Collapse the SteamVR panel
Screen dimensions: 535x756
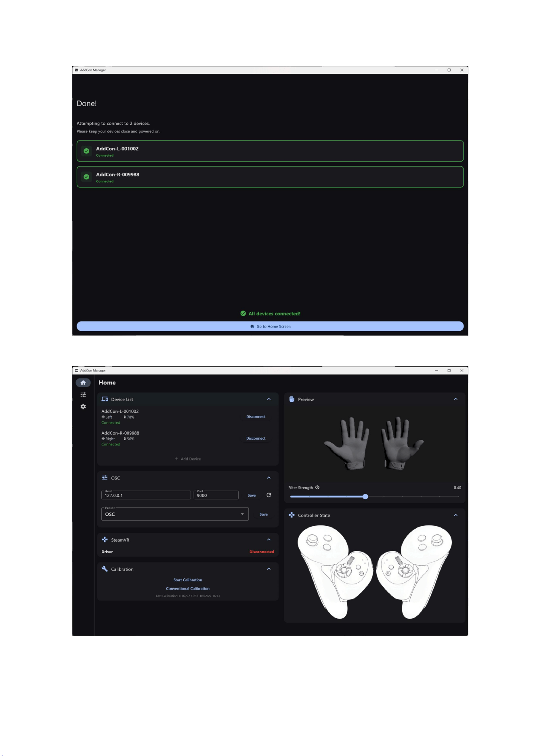(x=269, y=540)
